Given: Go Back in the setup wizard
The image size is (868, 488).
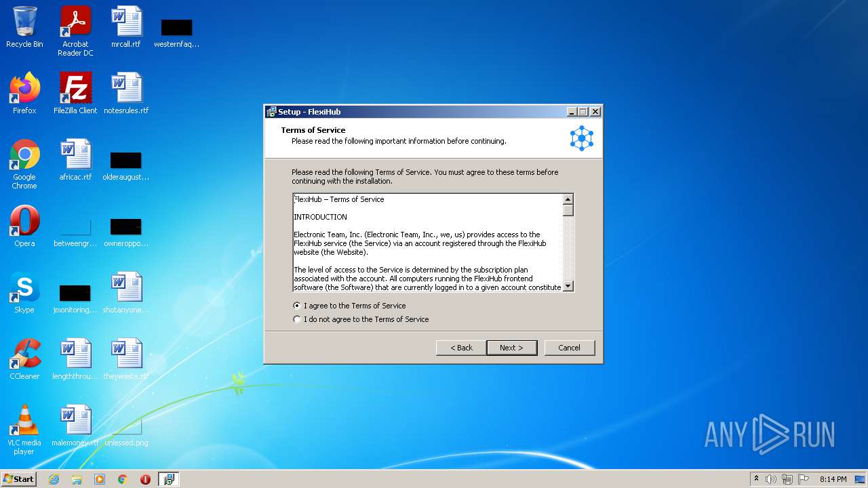Looking at the screenshot, I should pos(461,348).
